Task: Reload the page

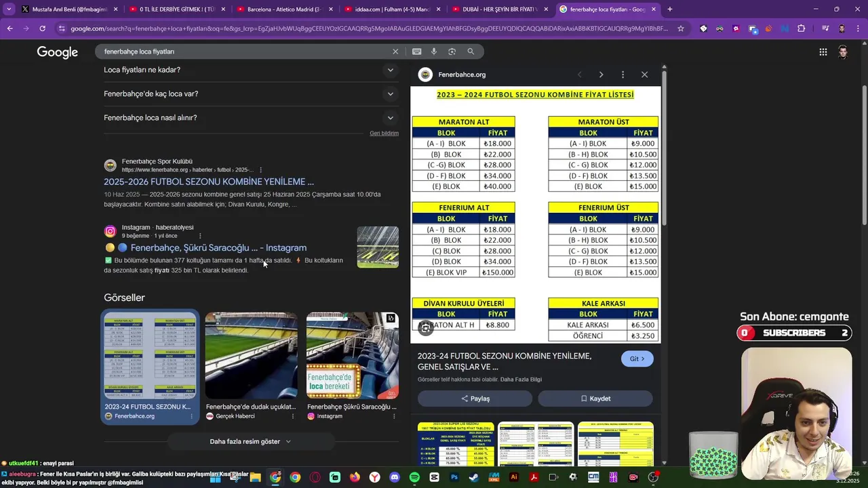Action: (x=42, y=28)
